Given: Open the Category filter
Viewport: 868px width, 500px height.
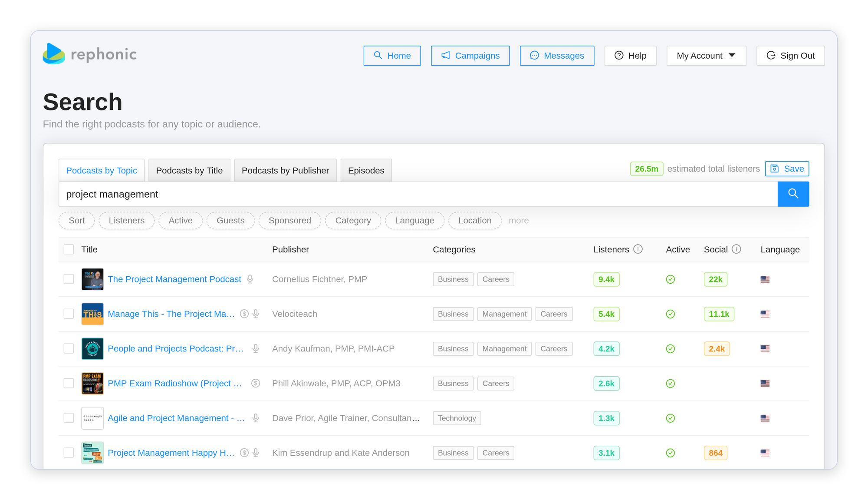Looking at the screenshot, I should 353,220.
